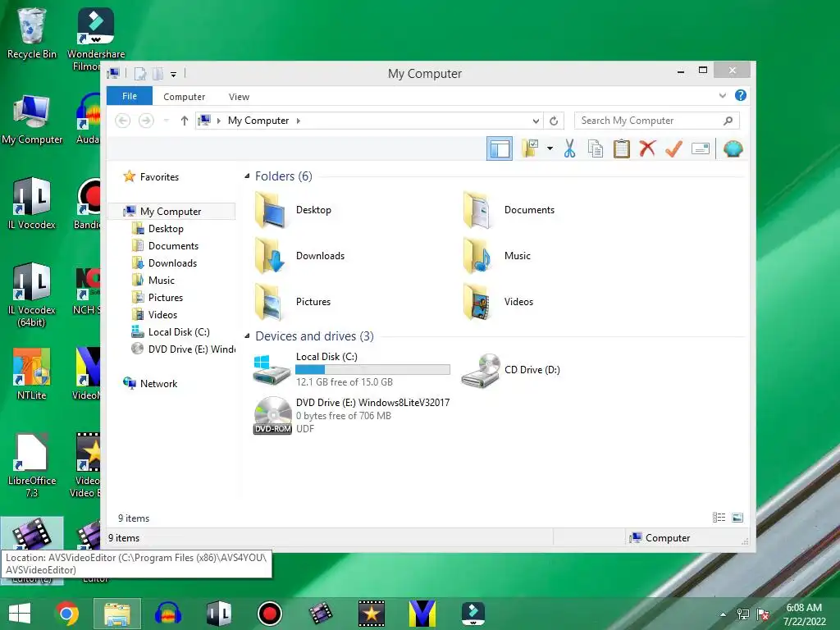Select the Videos folder icon
Screen dimensions: 840x630
[478, 302]
